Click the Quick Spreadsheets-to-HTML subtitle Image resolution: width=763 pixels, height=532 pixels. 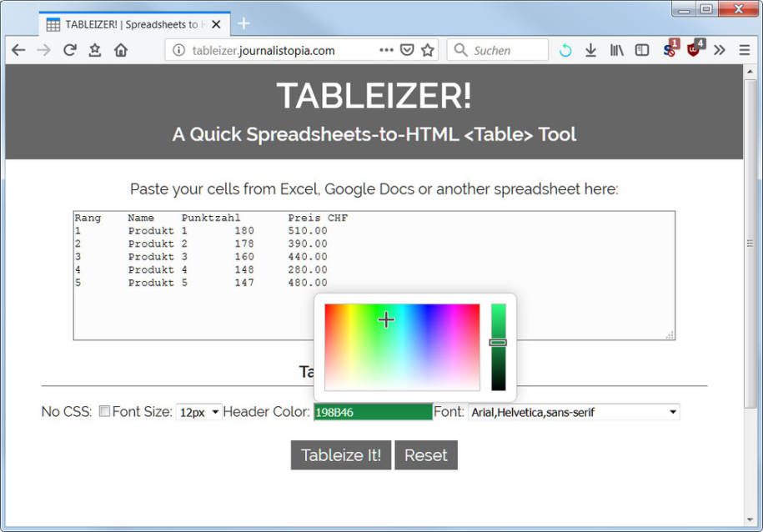(x=374, y=134)
